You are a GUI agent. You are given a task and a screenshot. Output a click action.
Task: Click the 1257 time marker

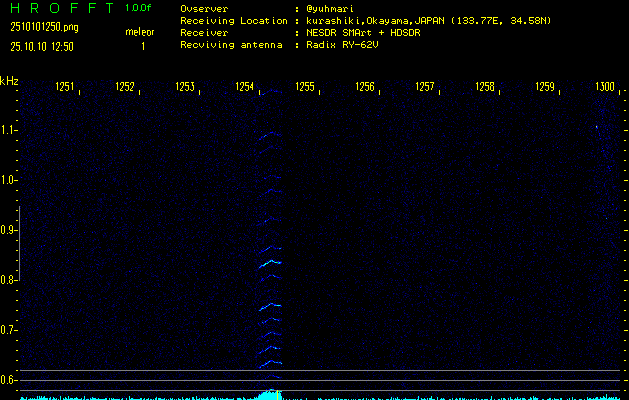(425, 87)
